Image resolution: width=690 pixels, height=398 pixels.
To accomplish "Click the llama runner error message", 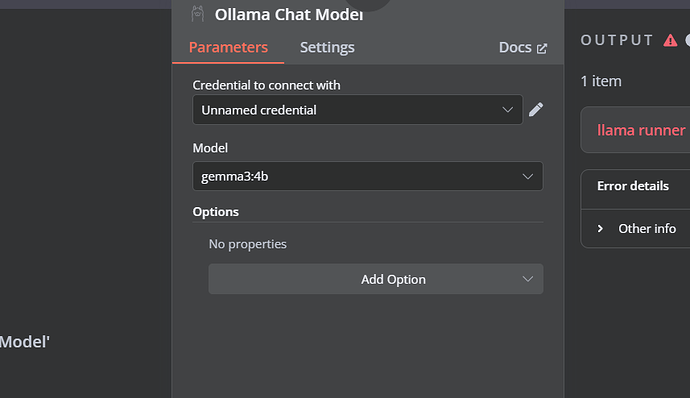I will coord(641,130).
